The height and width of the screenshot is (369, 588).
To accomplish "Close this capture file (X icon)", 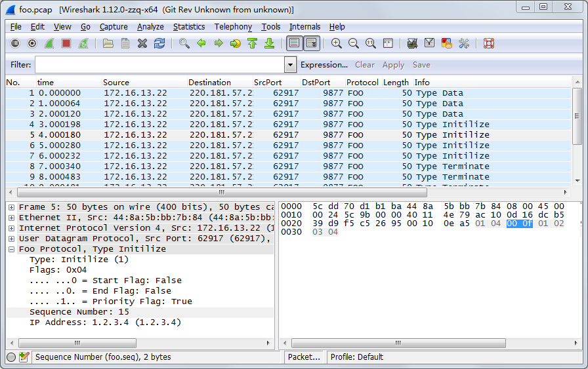I will [x=142, y=43].
